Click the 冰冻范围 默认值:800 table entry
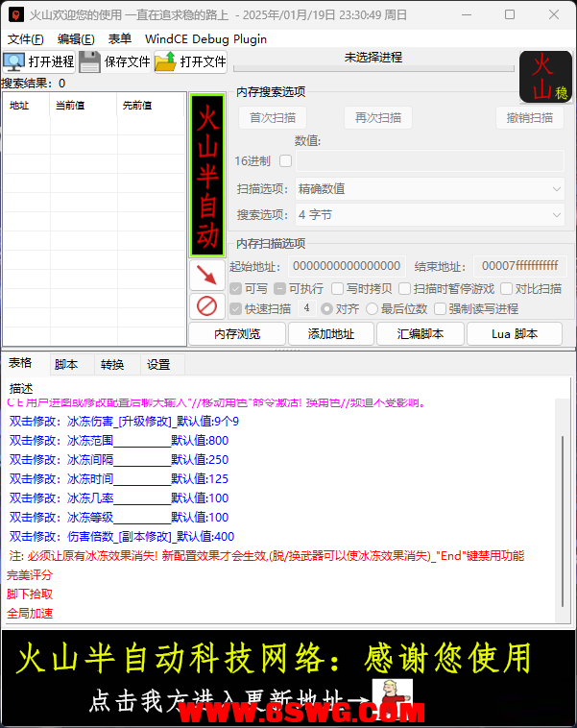577x728 pixels. point(119,441)
